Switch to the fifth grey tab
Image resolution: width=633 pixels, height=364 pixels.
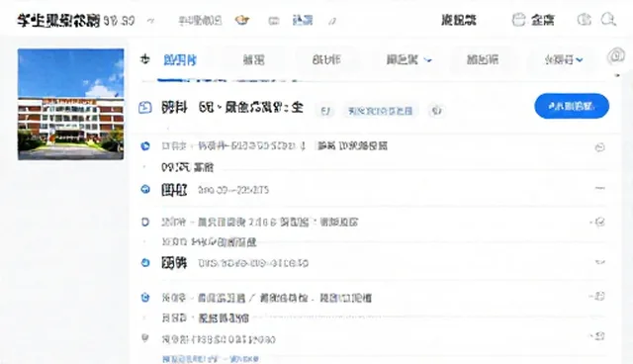483,59
